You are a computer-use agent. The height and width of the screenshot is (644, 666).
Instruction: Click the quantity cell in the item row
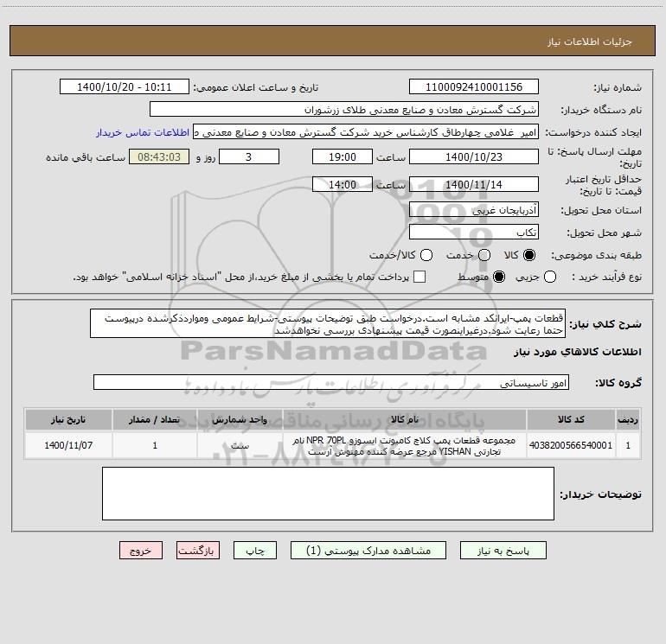(x=155, y=445)
